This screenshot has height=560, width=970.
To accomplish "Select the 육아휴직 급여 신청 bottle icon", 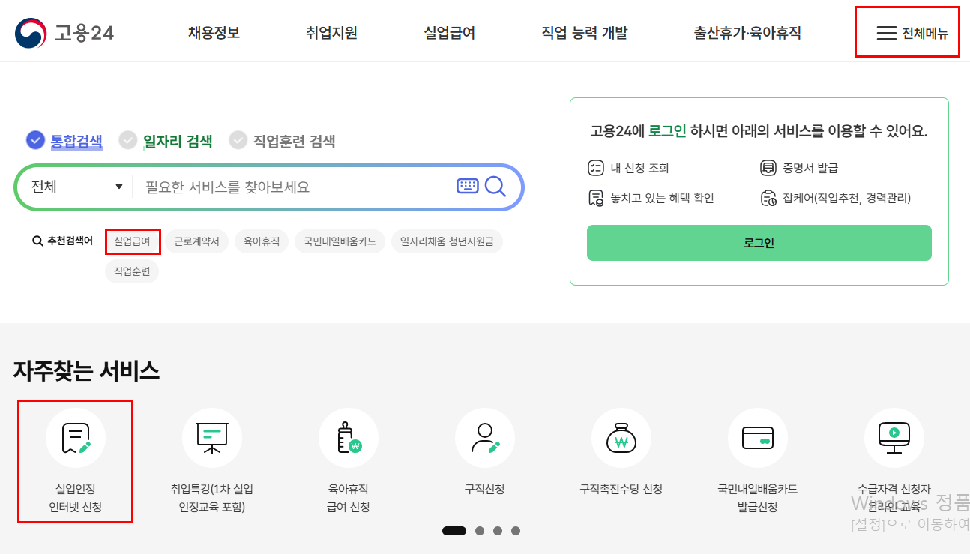I will [x=349, y=437].
